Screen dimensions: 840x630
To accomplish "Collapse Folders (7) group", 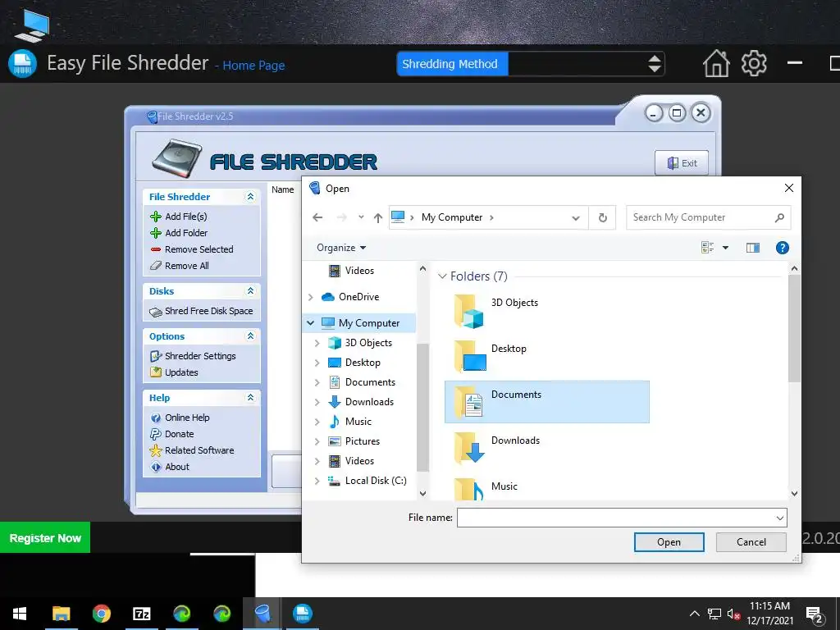I will point(442,276).
